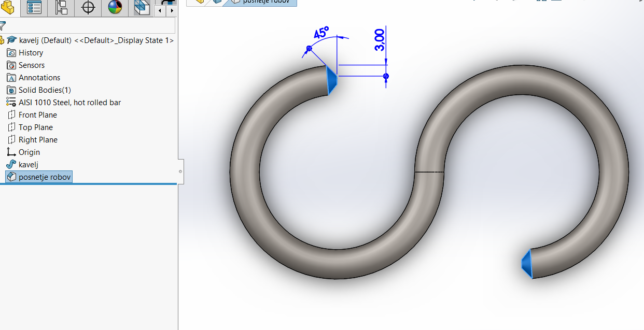The width and height of the screenshot is (644, 330).
Task: Click the panel collapse handle on splitter
Action: [180, 171]
